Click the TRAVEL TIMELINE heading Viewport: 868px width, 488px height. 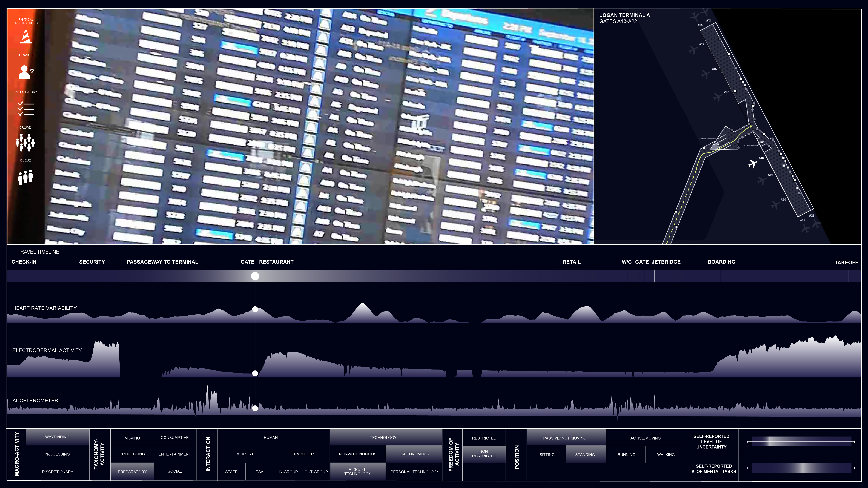click(x=38, y=252)
